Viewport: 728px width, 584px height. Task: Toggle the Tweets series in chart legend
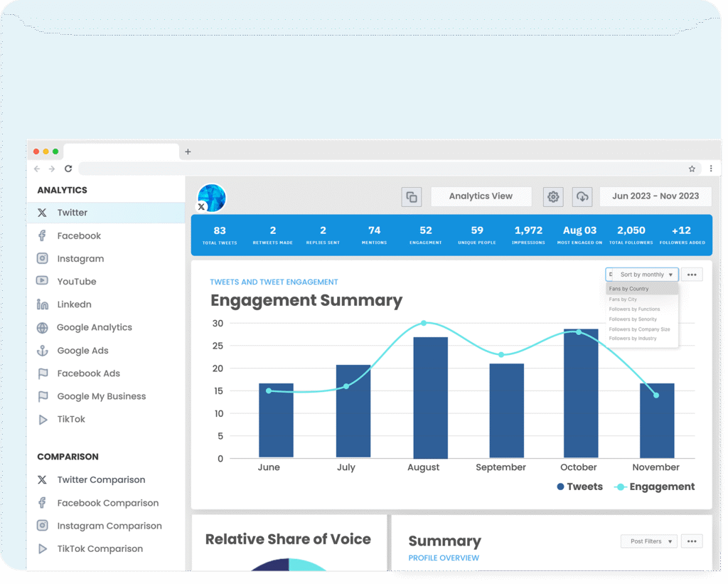[579, 487]
